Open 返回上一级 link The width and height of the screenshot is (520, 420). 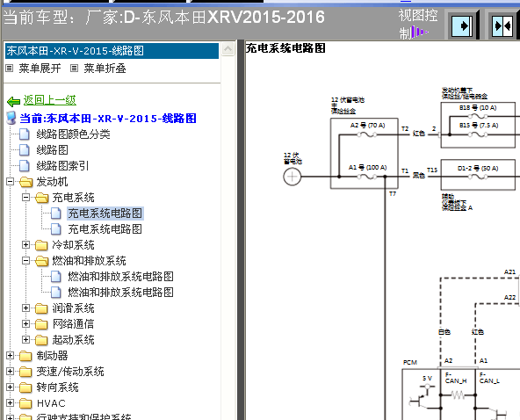[50, 100]
